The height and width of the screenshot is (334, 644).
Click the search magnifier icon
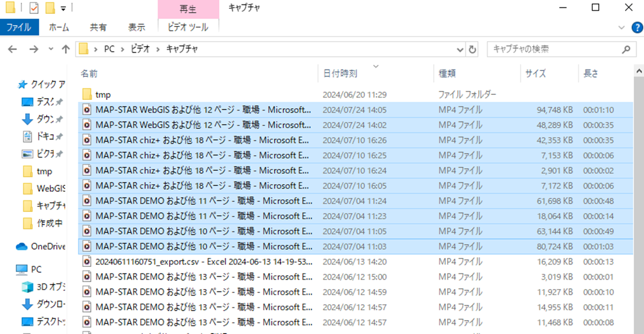click(x=626, y=49)
